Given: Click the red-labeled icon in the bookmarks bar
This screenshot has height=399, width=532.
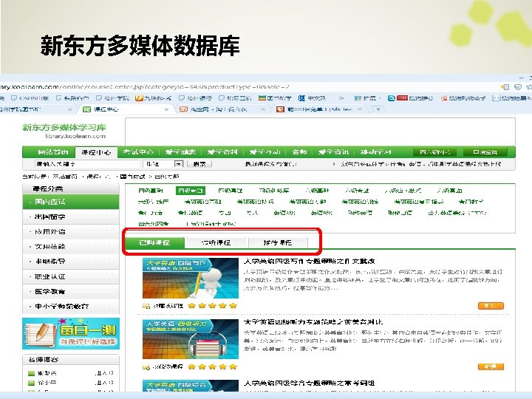Looking at the screenshot, I should [402, 98].
